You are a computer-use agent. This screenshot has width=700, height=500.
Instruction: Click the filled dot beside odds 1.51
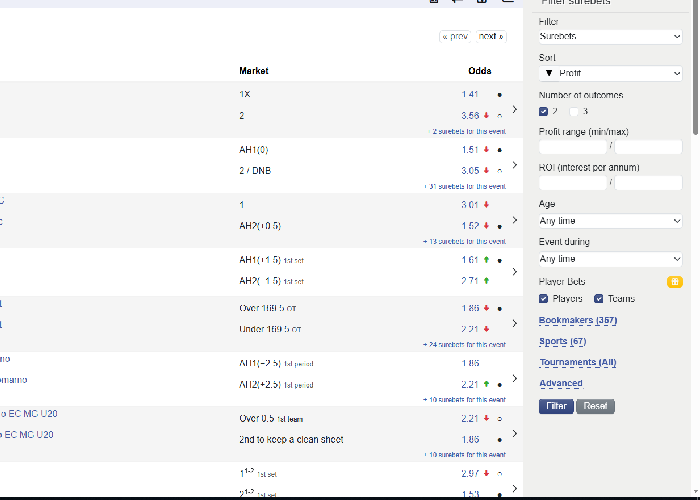(x=500, y=150)
